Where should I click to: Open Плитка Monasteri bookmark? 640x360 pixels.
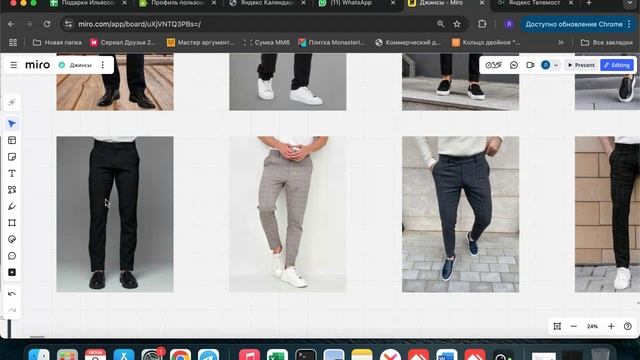coord(331,42)
